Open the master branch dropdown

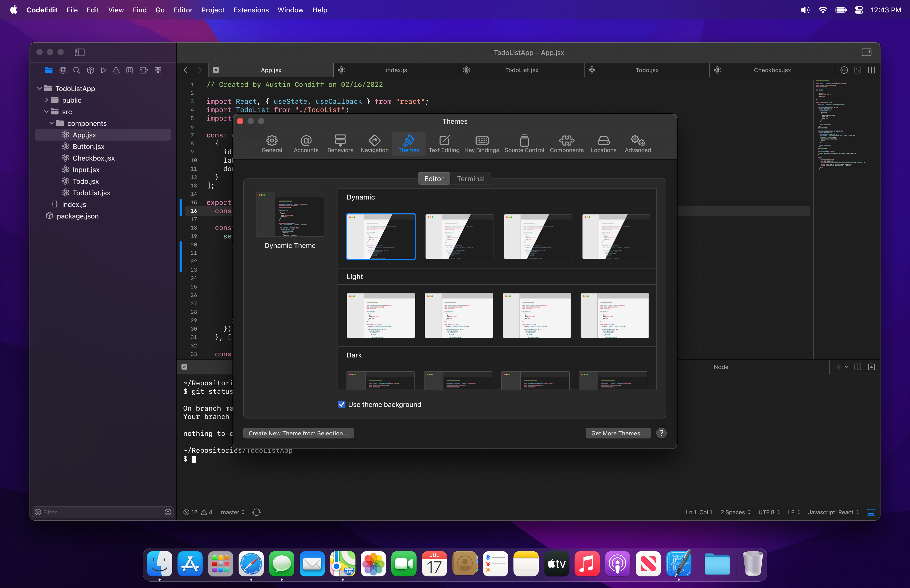click(232, 512)
